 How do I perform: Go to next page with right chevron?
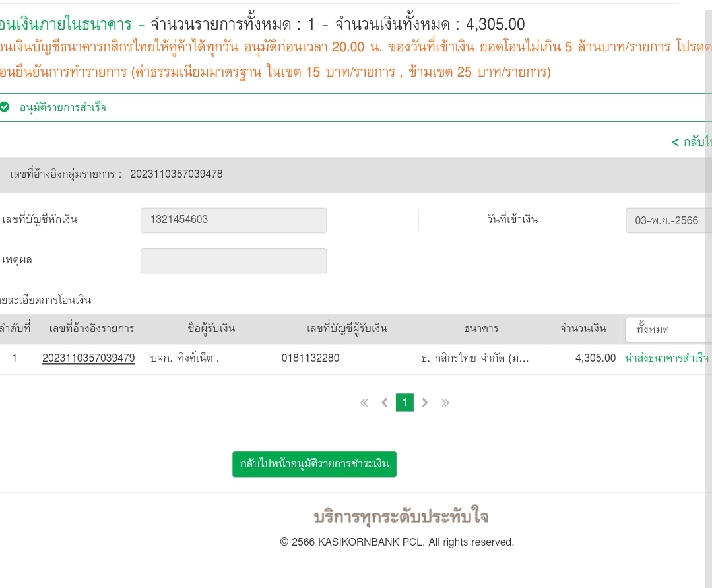pyautogui.click(x=425, y=403)
